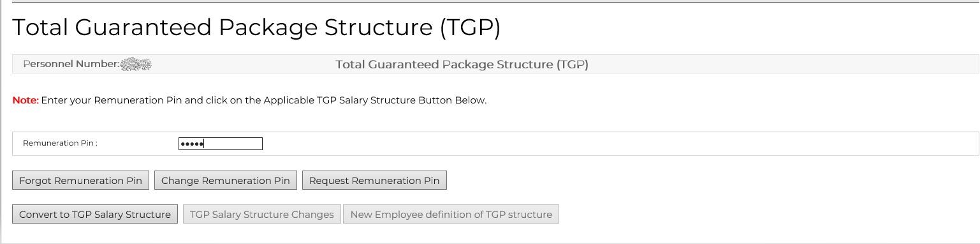Click the large page heading title
Image resolution: width=980 pixels, height=244 pixels.
tap(256, 27)
